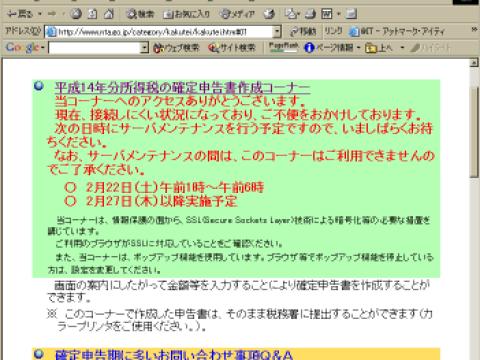Click the Mail icon in toolbar
Screen dimensions: 480x360
[x=292, y=14]
